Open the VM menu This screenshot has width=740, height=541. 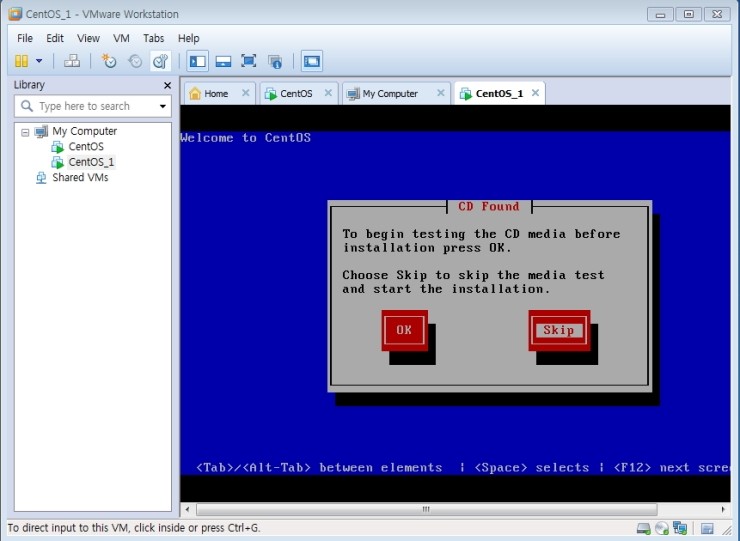(121, 38)
